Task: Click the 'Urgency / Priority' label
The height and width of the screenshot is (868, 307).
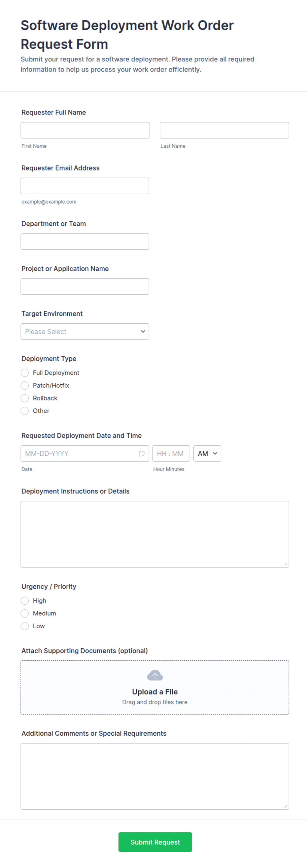Action: click(x=49, y=587)
